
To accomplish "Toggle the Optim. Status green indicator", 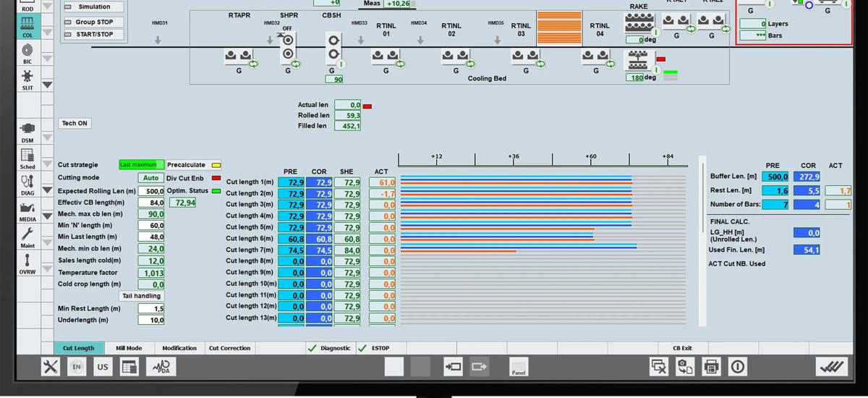I will click(x=216, y=191).
